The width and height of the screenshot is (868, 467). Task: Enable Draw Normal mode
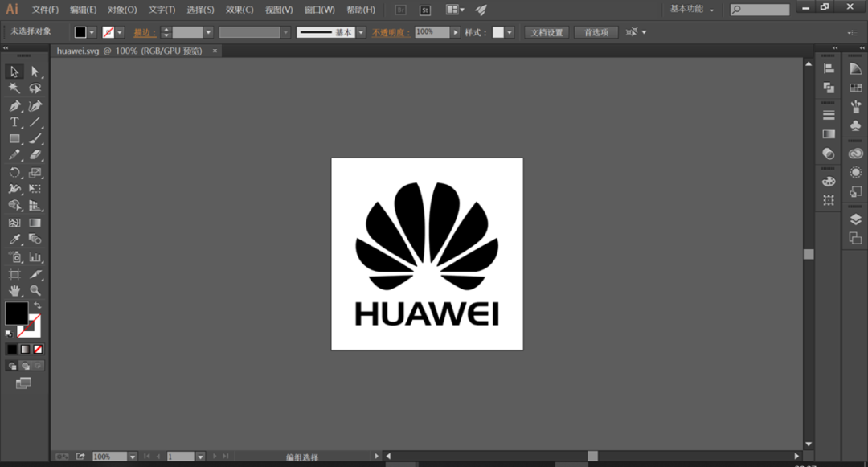point(12,366)
